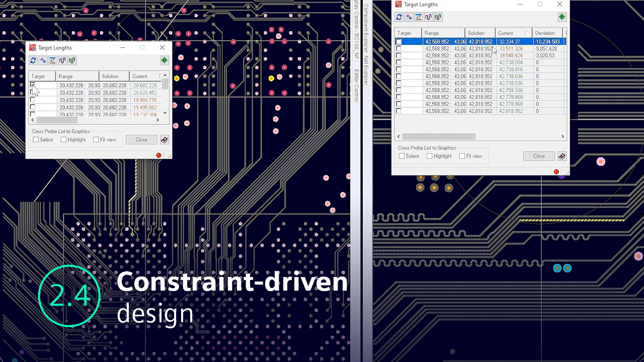Check Target box for row with current 32,334.37
Image resolution: width=644 pixels, height=362 pixels.
tap(399, 42)
